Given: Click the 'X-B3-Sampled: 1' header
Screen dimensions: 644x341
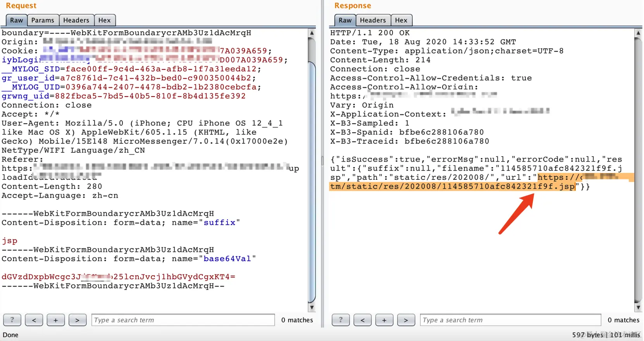Looking at the screenshot, I should click(x=370, y=123).
